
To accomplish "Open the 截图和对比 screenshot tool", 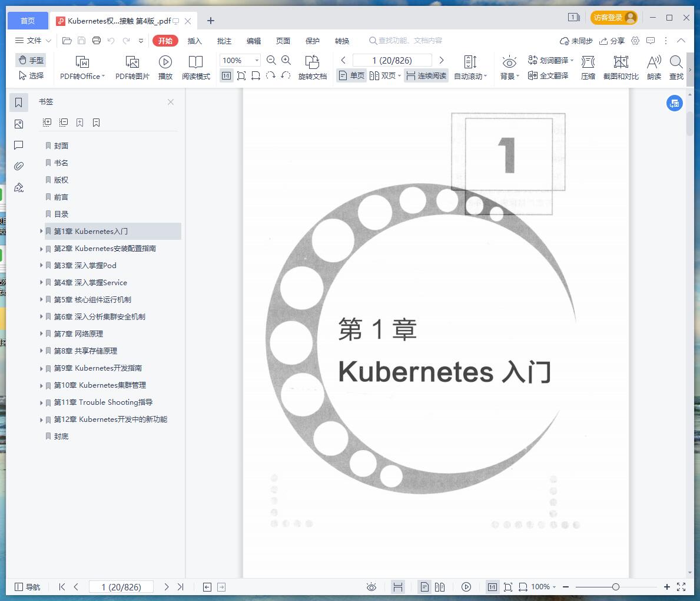I will pyautogui.click(x=621, y=67).
